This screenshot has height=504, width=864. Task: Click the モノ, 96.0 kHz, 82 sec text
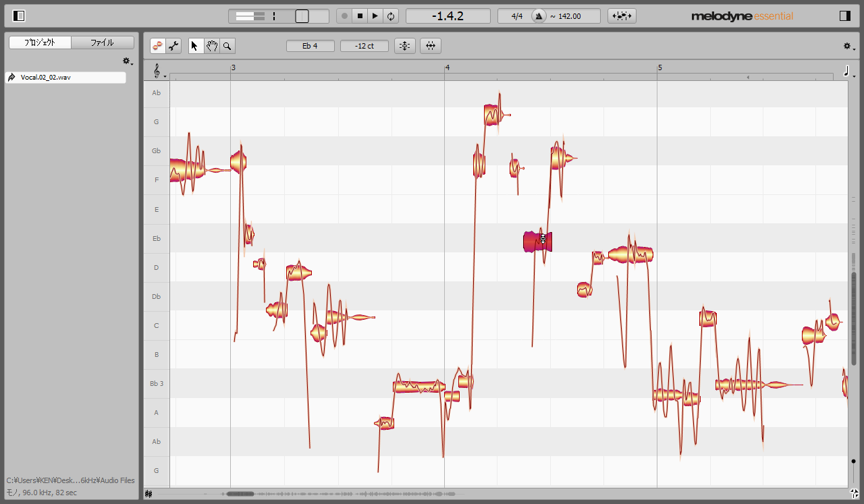pyautogui.click(x=42, y=493)
